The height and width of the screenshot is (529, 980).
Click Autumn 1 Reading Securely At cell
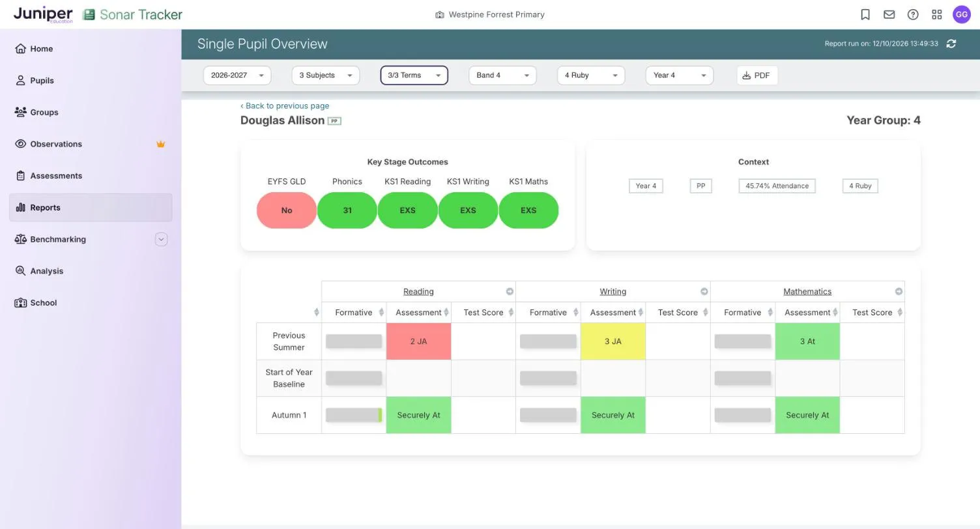click(x=418, y=415)
